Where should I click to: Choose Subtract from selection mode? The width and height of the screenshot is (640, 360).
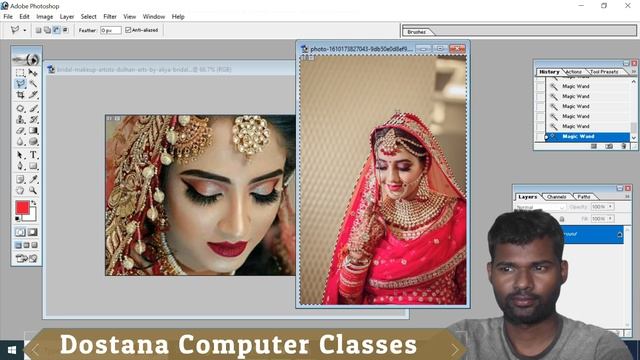tap(56, 30)
